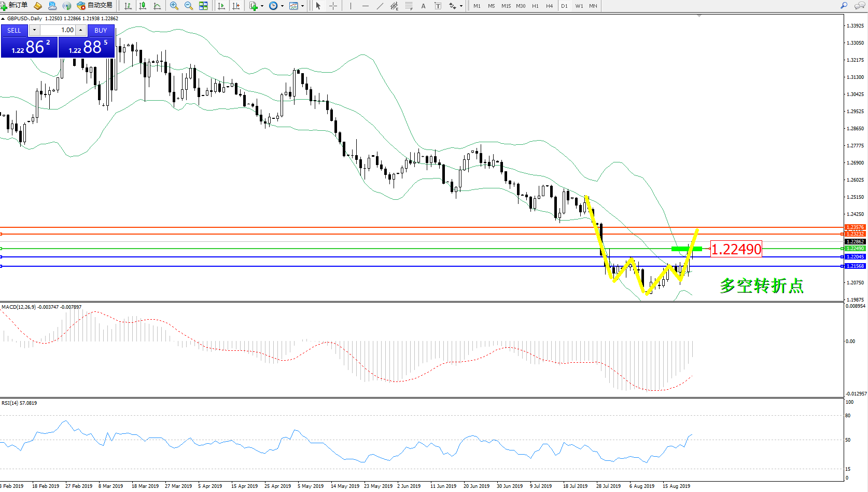Image resolution: width=868 pixels, height=492 pixels.
Task: Select the trendline drawing tool
Action: pyautogui.click(x=380, y=6)
